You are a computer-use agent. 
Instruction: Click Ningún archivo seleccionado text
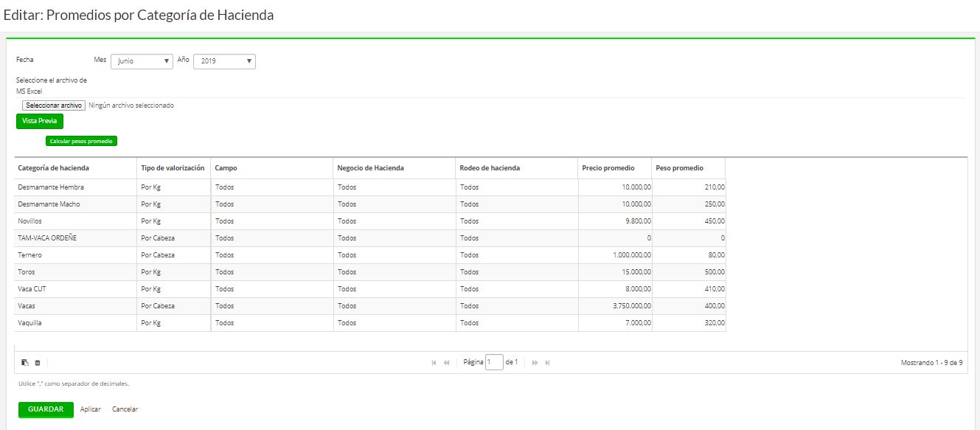131,105
